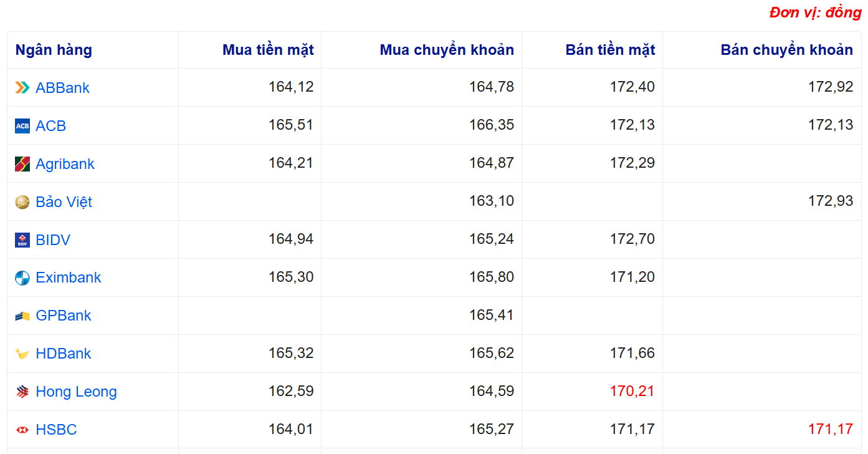The height and width of the screenshot is (454, 868).
Task: Click the ACB logo icon
Action: pyautogui.click(x=22, y=126)
